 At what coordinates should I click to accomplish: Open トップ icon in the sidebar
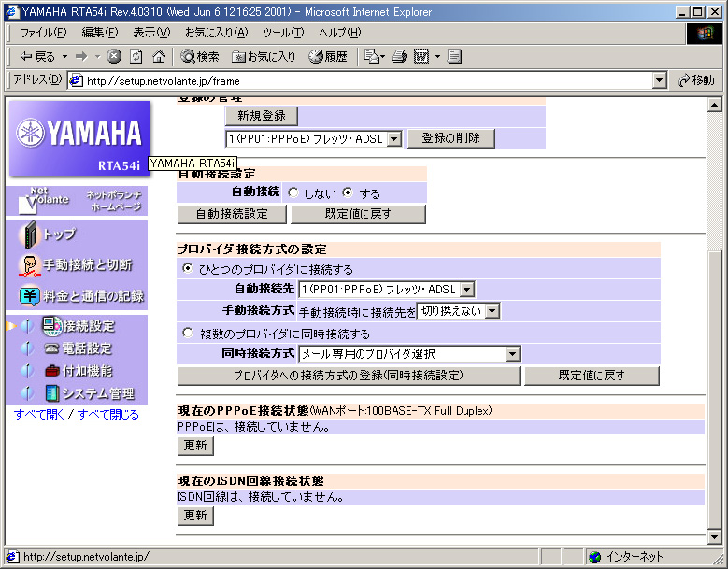(x=31, y=234)
